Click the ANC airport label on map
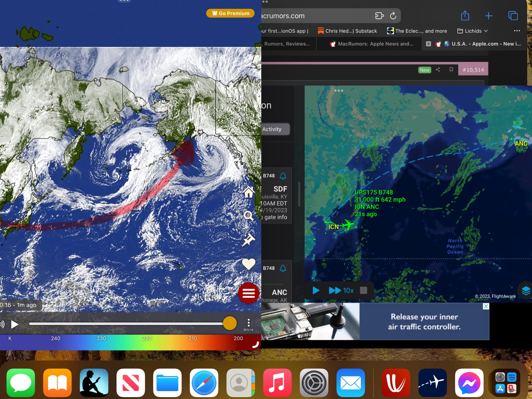Viewport: 532px width, 399px height. [x=521, y=144]
